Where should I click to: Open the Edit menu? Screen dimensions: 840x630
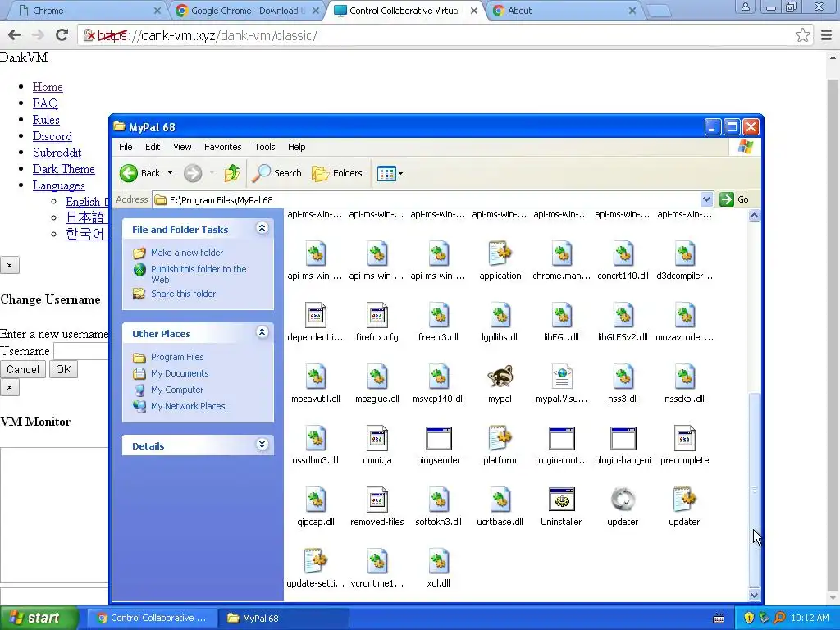[153, 147]
